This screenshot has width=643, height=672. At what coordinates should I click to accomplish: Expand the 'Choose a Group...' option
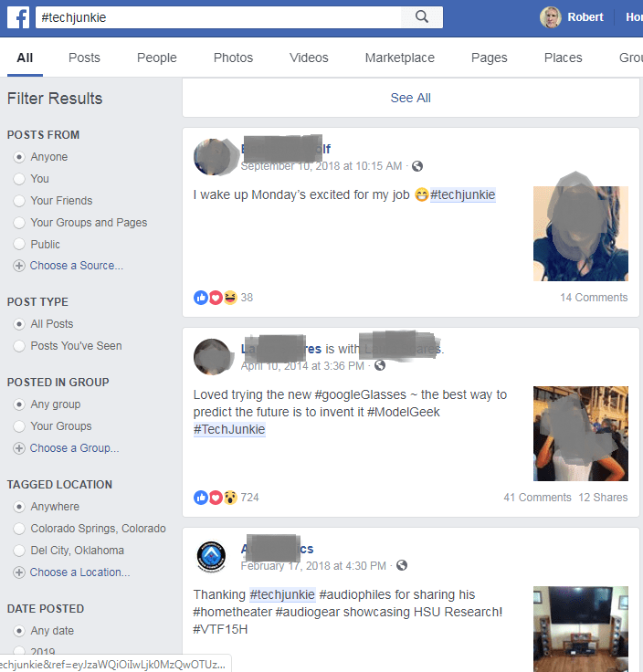[x=74, y=448]
